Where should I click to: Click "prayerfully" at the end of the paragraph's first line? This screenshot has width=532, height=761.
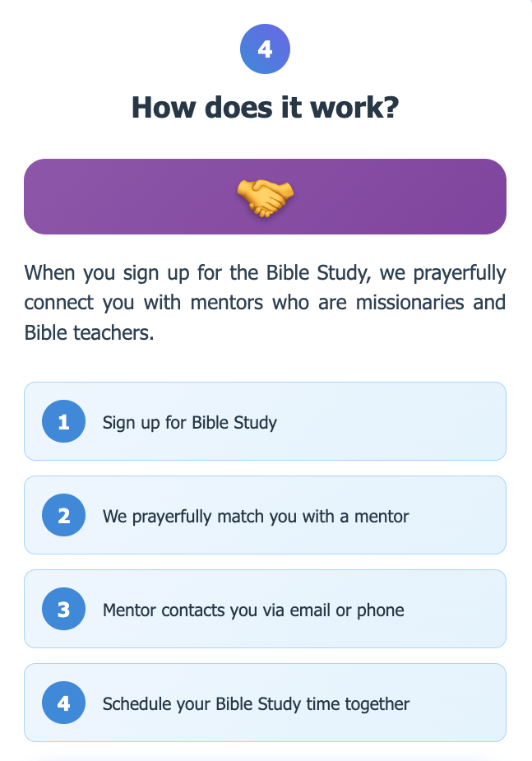point(460,273)
